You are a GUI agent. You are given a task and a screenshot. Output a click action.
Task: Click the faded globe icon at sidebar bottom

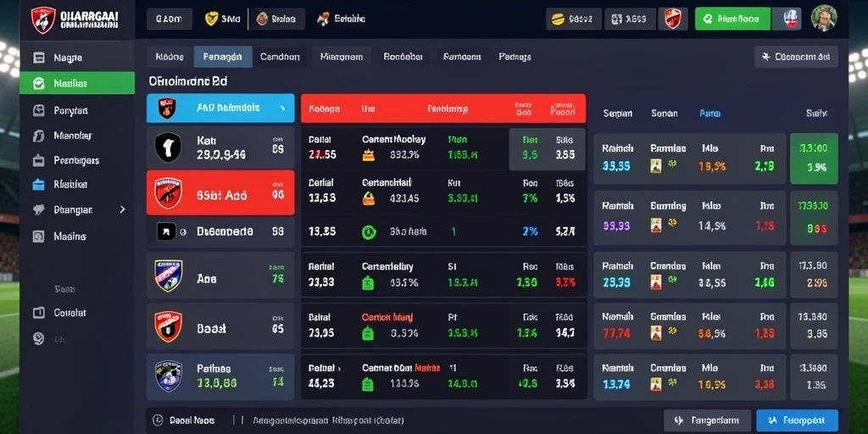click(x=38, y=338)
